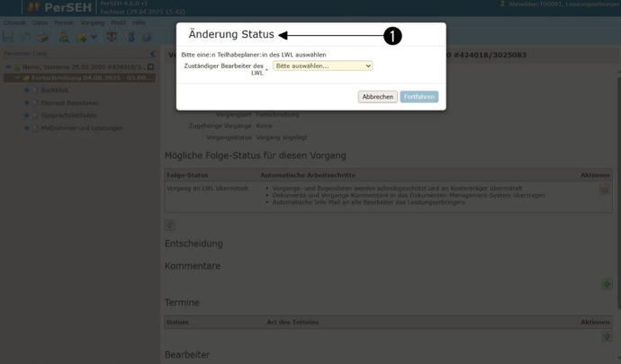
Task: Click the printer icon in toolbar
Action: pos(41,37)
